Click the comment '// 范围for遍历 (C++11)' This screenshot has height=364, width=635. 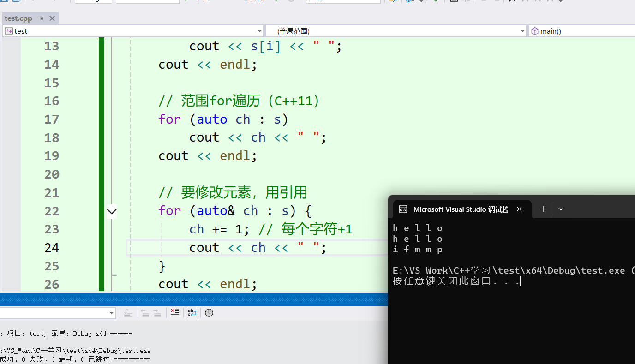click(239, 101)
